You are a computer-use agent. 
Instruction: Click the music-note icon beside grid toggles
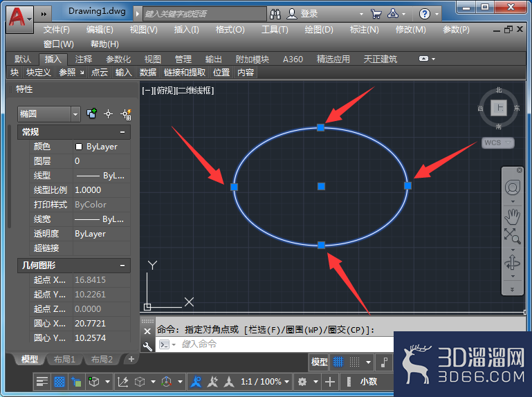coord(384,362)
